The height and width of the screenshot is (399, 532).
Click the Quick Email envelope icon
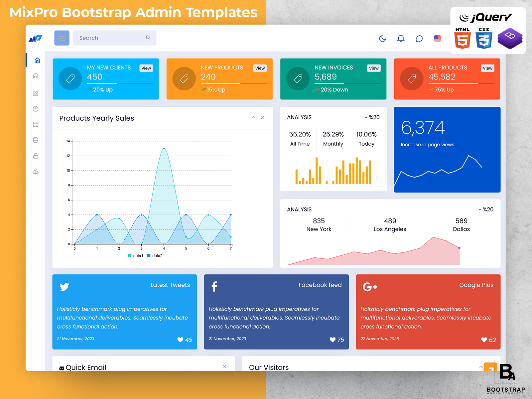[x=62, y=368]
